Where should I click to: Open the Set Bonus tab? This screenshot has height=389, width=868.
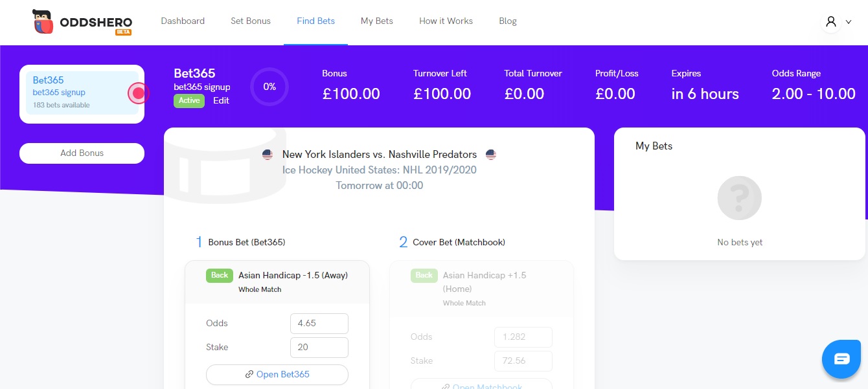tap(251, 21)
